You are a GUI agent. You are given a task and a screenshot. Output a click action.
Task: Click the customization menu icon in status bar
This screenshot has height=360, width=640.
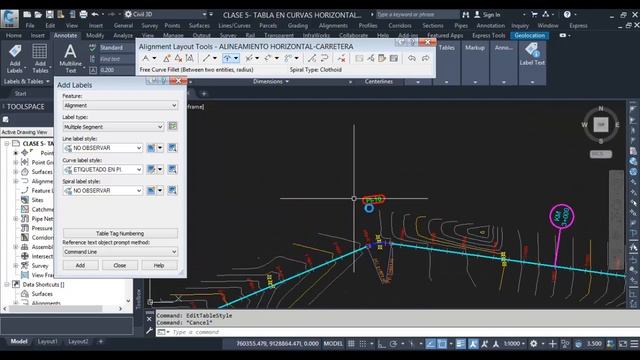pos(634,344)
